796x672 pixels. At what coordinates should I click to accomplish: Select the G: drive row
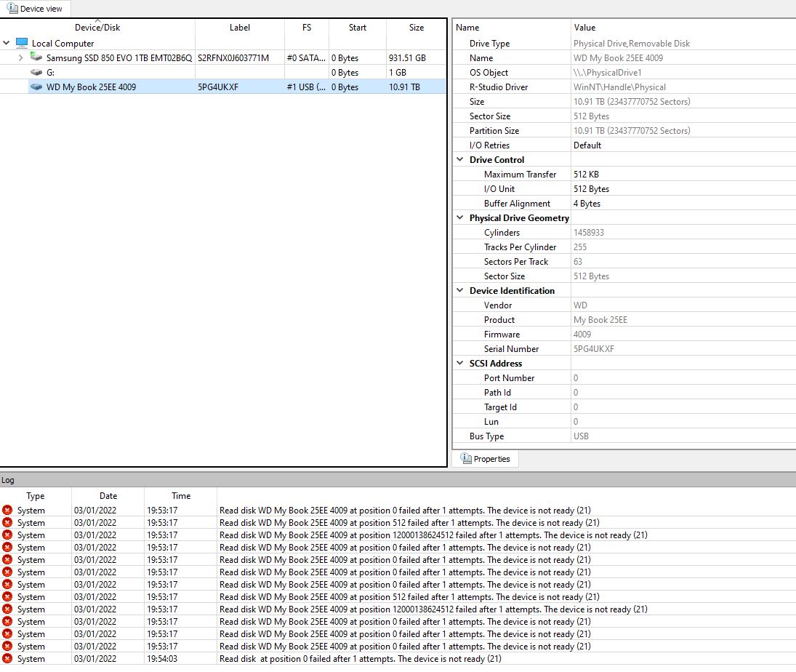coord(223,72)
